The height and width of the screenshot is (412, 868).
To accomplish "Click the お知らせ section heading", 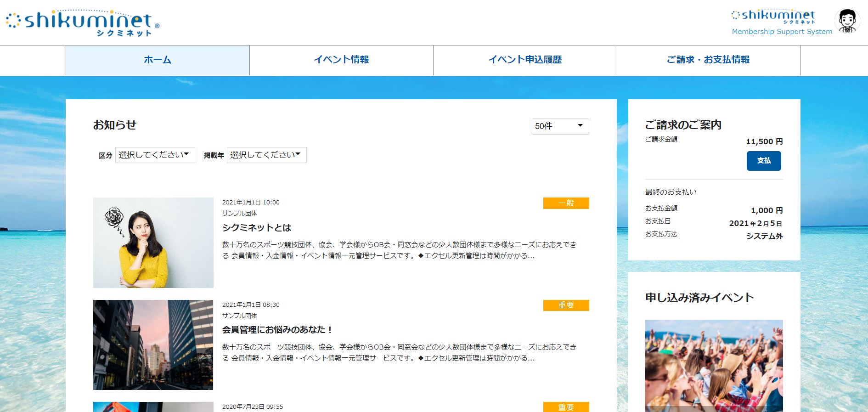I will click(115, 125).
